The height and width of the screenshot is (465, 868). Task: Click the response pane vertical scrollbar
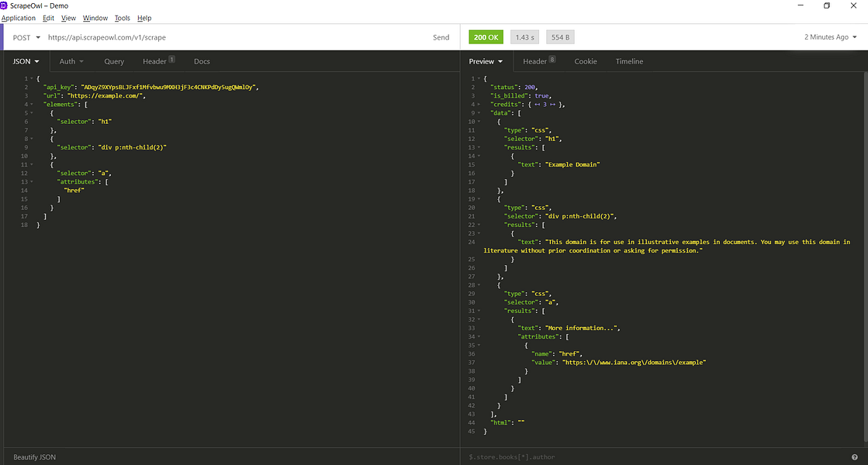pyautogui.click(x=865, y=257)
